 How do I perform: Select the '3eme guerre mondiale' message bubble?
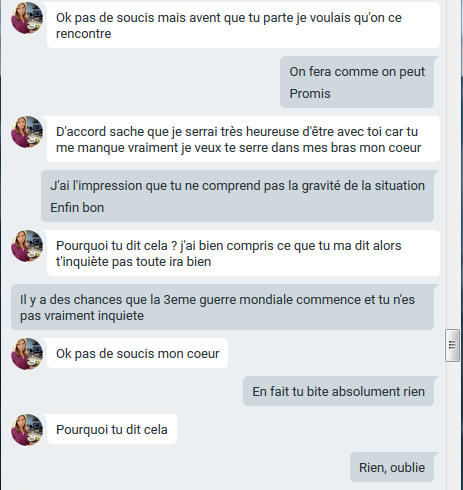(222, 307)
